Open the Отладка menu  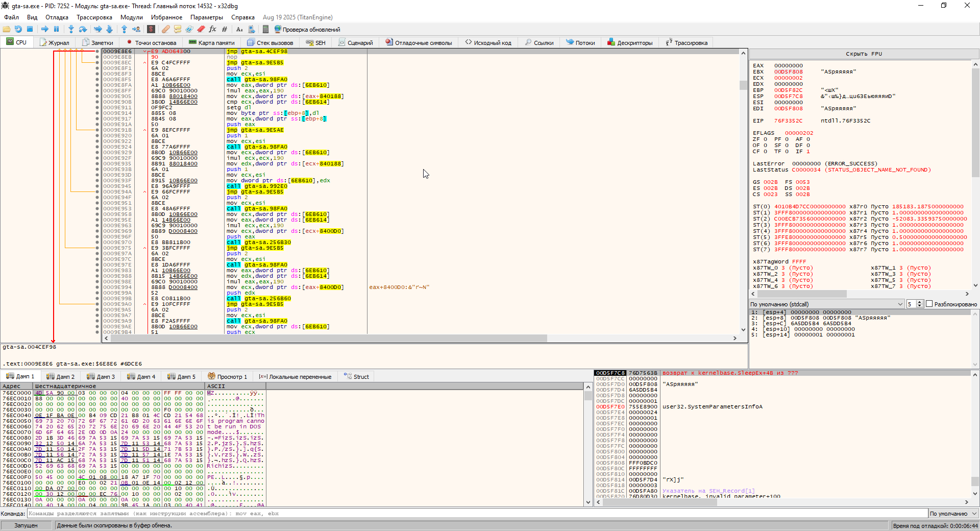(57, 17)
